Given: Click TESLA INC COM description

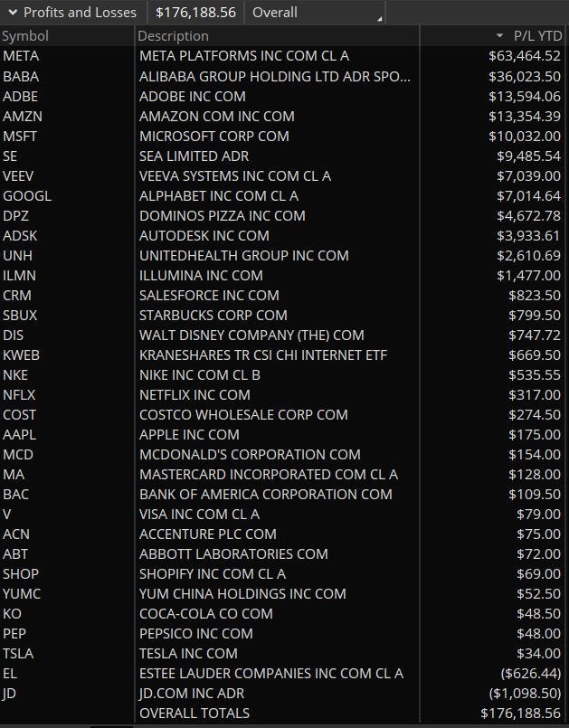Looking at the screenshot, I should pos(188,654).
